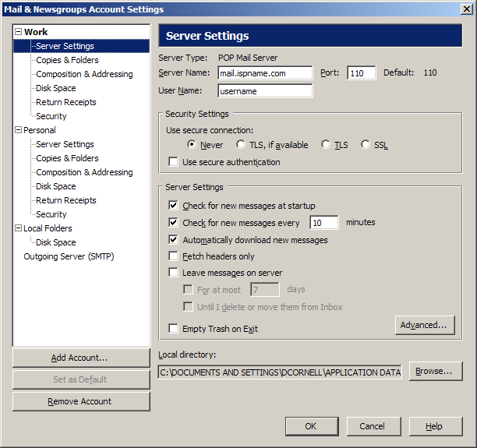The height and width of the screenshot is (448, 477).
Task: Click into the Server Name field
Action: click(x=265, y=73)
